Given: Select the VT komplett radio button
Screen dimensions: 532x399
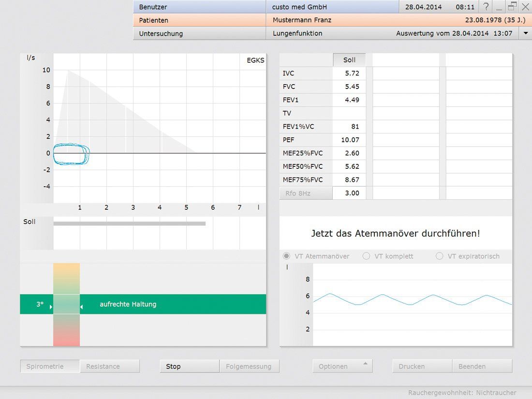Looking at the screenshot, I should click(366, 256).
